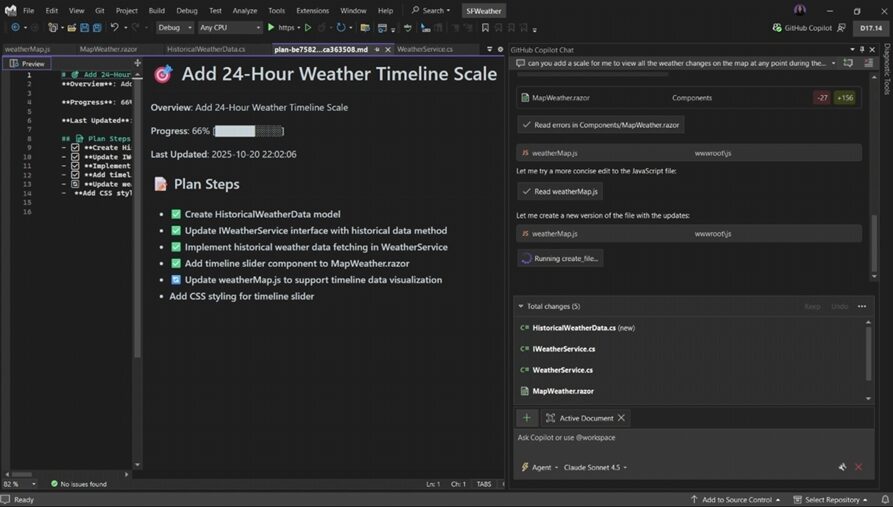Screen dimensions: 893x507
Task: Open the Debug configuration dropdown
Action: pyautogui.click(x=175, y=28)
